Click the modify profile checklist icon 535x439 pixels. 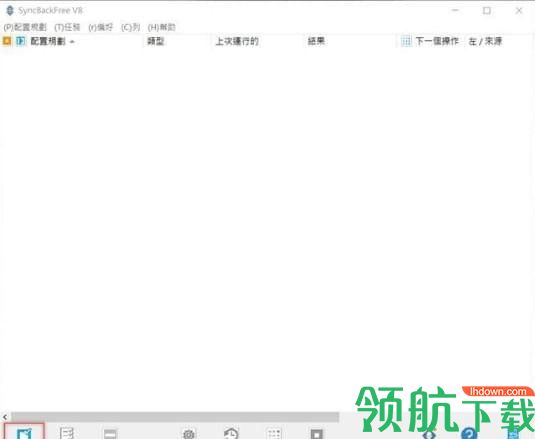tap(67, 433)
